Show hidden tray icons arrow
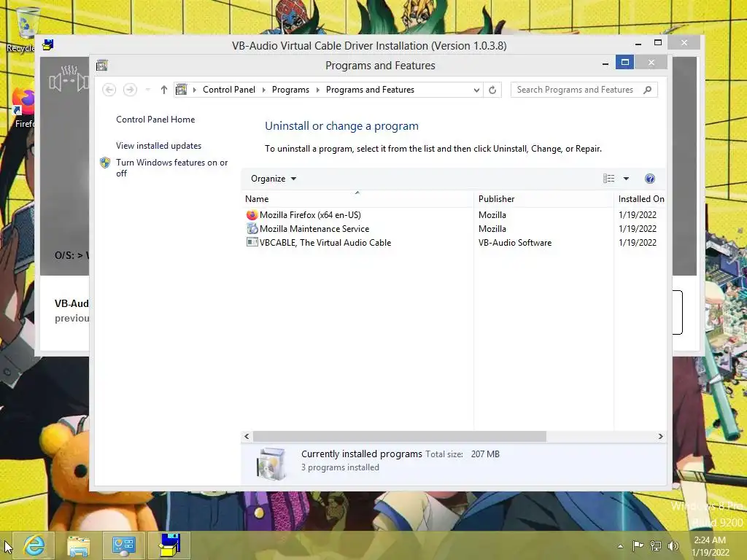The image size is (747, 560). point(620,546)
